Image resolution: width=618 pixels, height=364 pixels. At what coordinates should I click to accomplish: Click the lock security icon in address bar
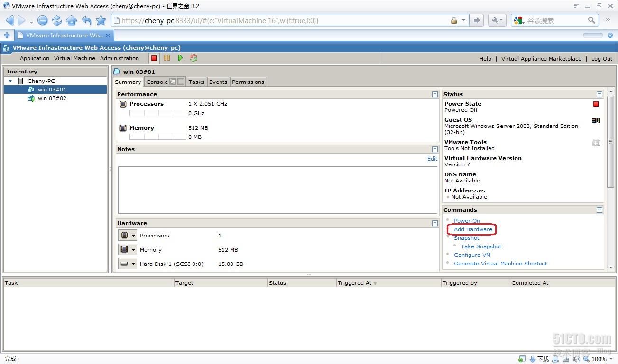454,20
